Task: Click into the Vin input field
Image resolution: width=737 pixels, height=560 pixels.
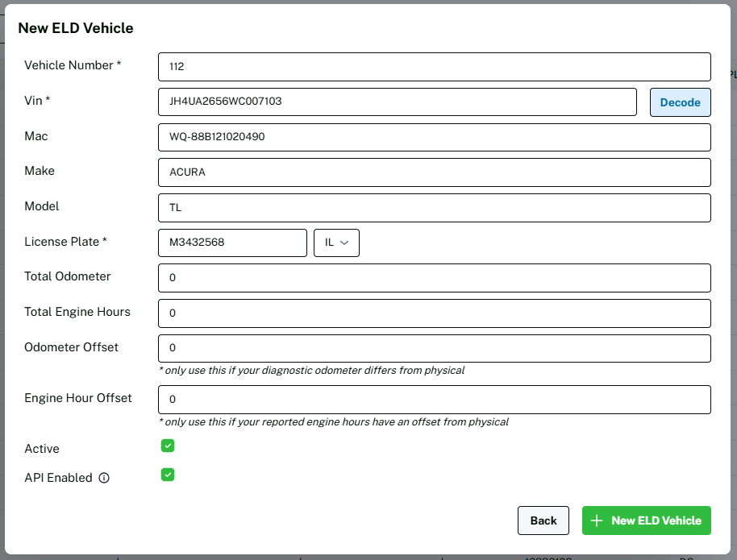Action: (x=398, y=102)
